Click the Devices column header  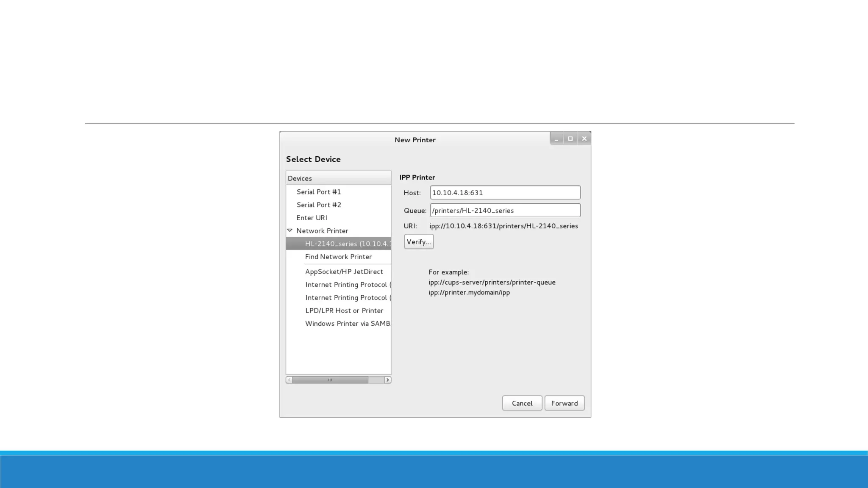pyautogui.click(x=338, y=178)
